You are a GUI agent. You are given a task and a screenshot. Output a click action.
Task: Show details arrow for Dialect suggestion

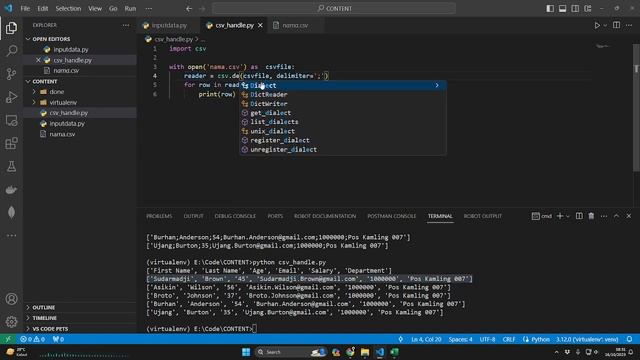pyautogui.click(x=437, y=85)
